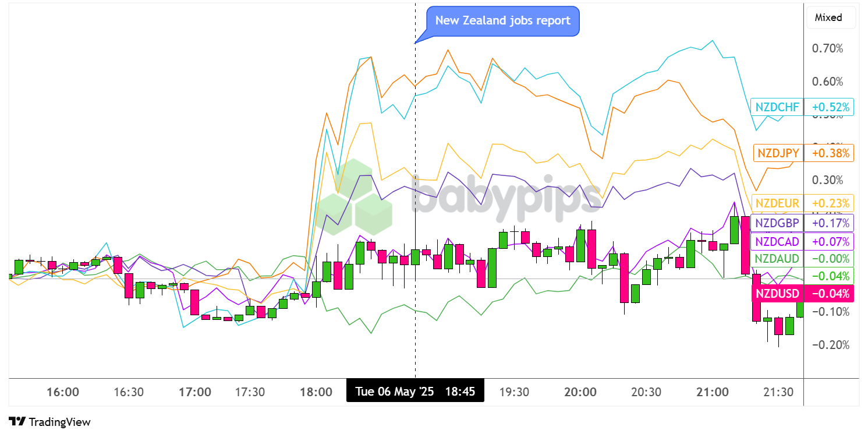The width and height of the screenshot is (868, 437).
Task: Click the +0.38% NZDJPY value tag
Action: (830, 153)
